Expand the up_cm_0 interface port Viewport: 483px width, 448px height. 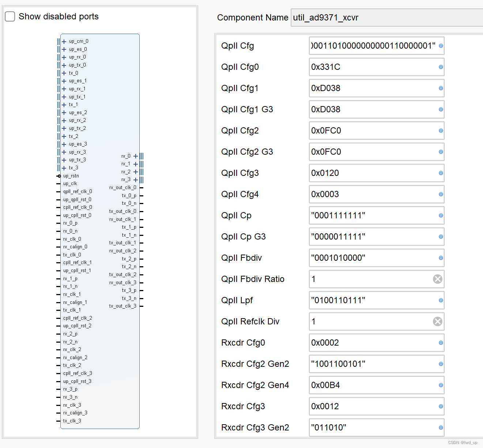64,42
